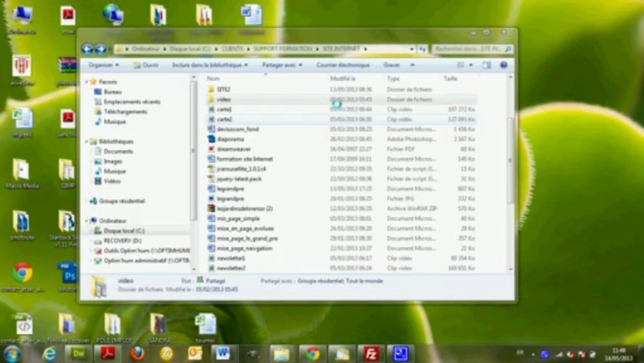Launch Internet Explorer from taskbar
Image resolution: width=644 pixels, height=363 pixels.
coord(49,354)
